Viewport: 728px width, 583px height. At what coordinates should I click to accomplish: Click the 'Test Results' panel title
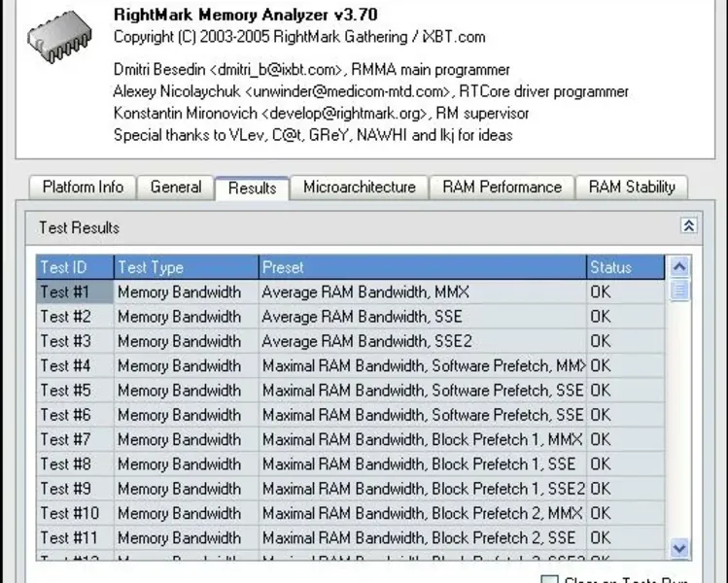(x=79, y=228)
